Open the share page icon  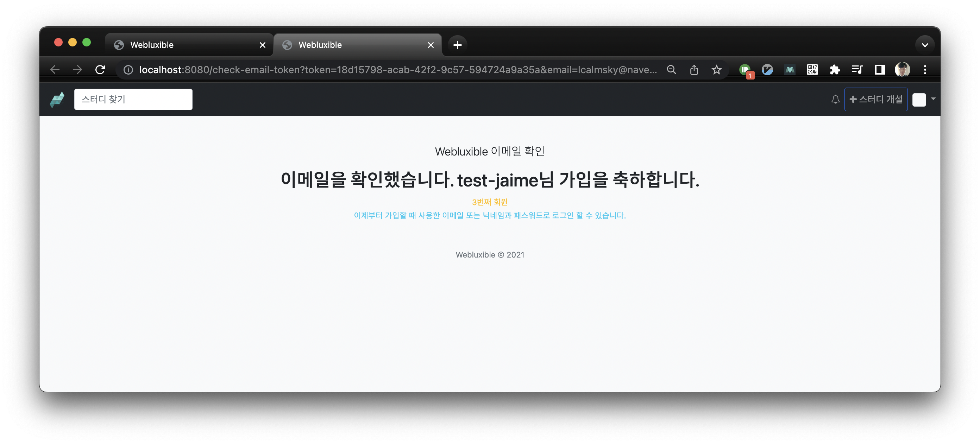tap(694, 70)
